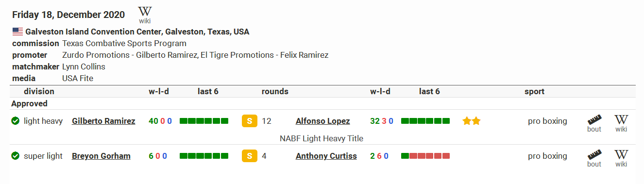The image size is (644, 184).
Task: Click the division column header
Action: [39, 91]
